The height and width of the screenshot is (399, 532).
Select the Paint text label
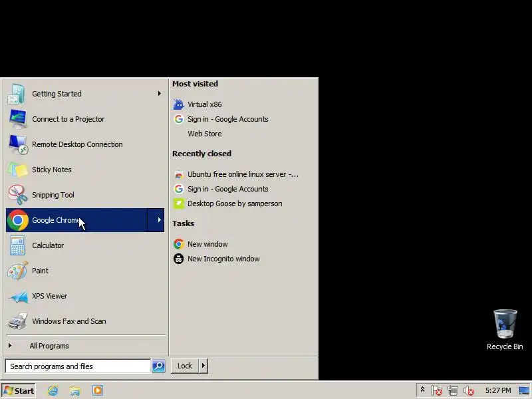40,271
